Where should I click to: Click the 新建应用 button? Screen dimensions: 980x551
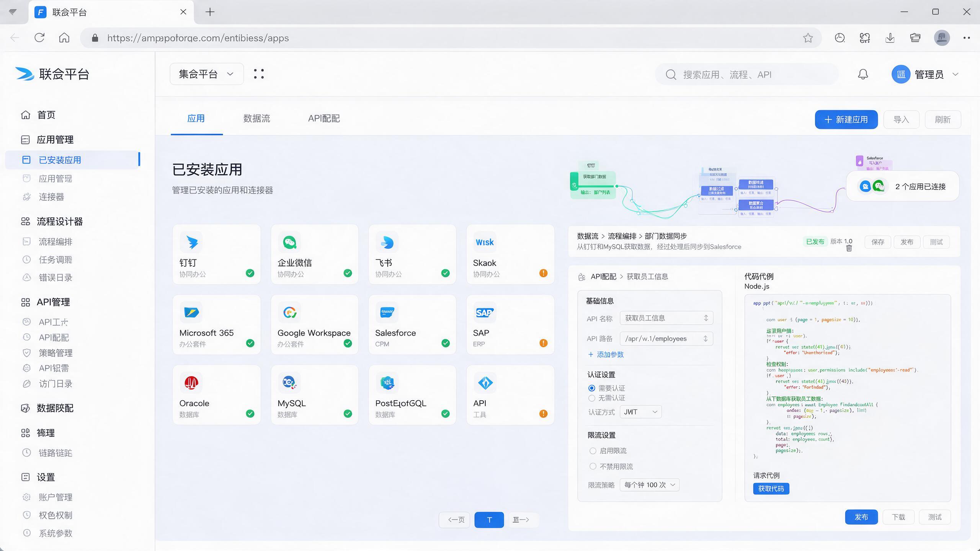(846, 119)
